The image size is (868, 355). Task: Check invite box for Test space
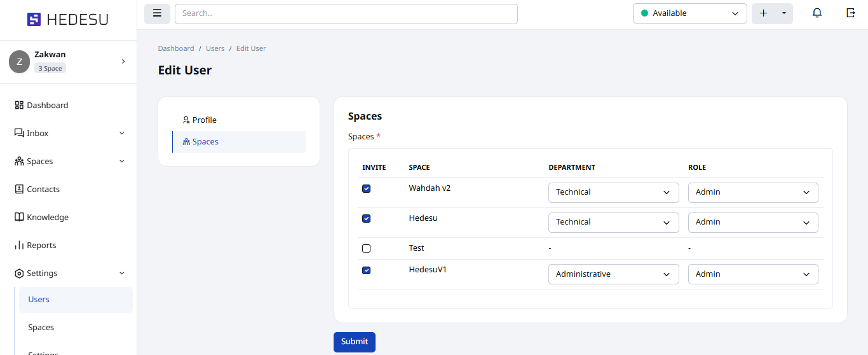coord(366,249)
